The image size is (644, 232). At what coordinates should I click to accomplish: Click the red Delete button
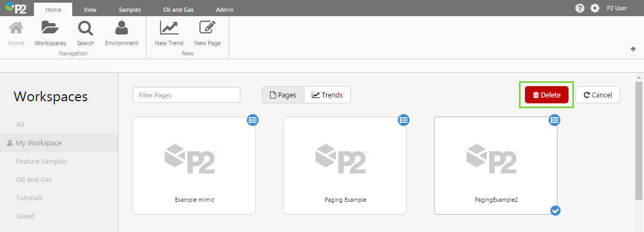pyautogui.click(x=546, y=95)
